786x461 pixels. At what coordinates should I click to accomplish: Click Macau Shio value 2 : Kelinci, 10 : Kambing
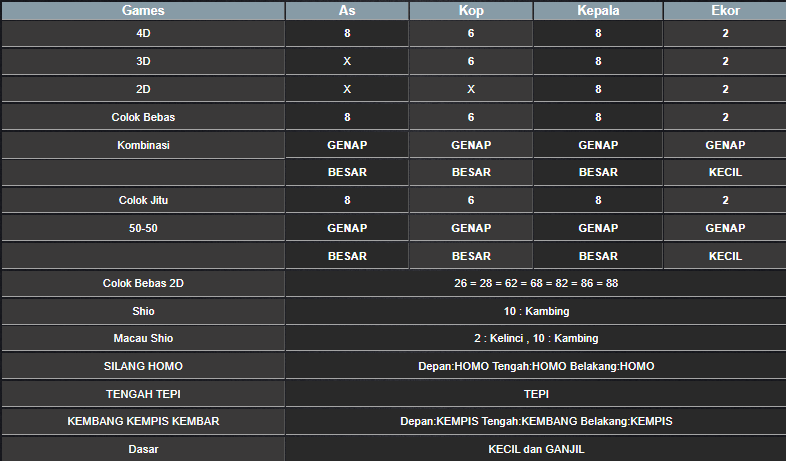pos(536,339)
